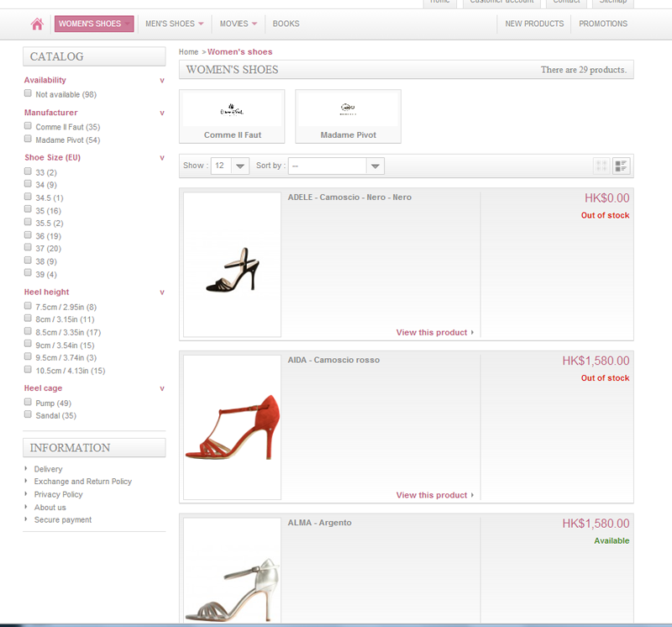Select shoe size 35 checkbox
This screenshot has height=627, width=672.
click(x=28, y=209)
